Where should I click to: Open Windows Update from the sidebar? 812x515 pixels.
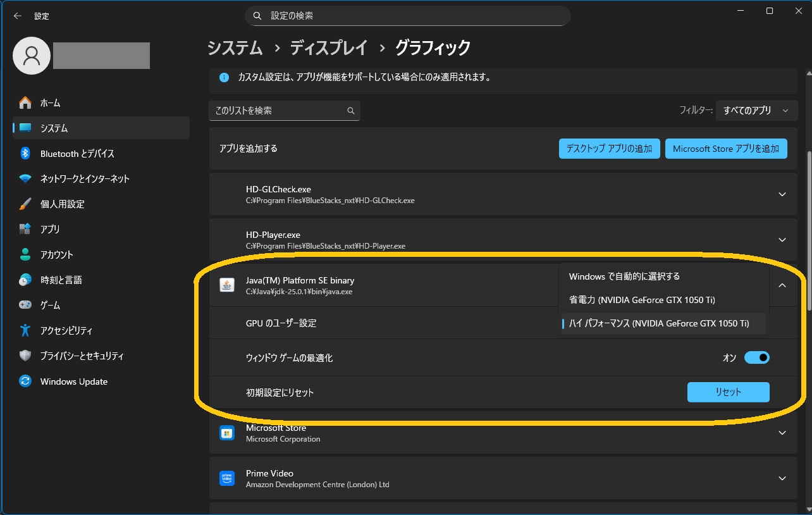73,382
